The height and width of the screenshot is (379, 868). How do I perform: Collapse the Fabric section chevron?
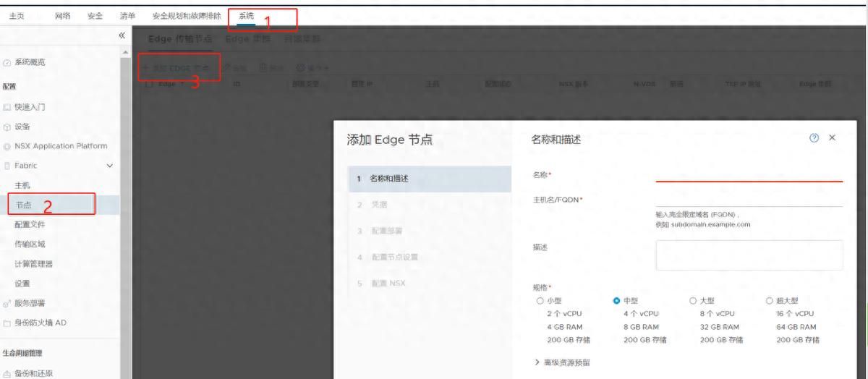tap(110, 166)
